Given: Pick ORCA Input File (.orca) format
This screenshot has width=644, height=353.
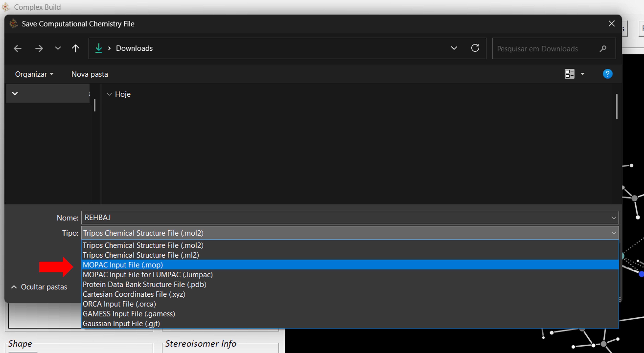Looking at the screenshot, I should point(119,304).
